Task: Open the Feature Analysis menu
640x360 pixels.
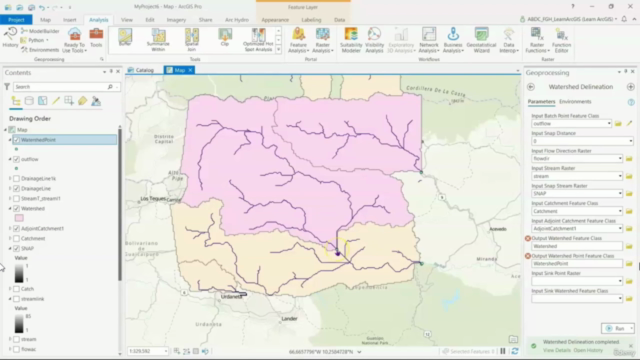Action: pos(298,40)
